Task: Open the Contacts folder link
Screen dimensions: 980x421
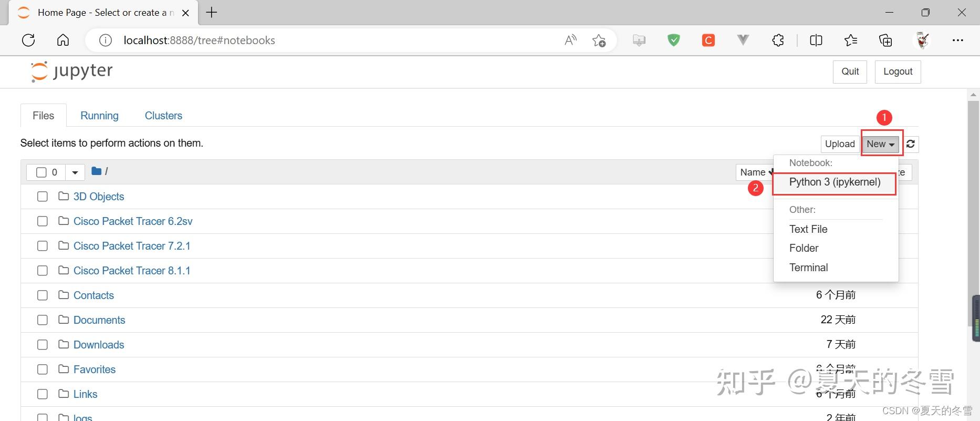Action: tap(93, 295)
